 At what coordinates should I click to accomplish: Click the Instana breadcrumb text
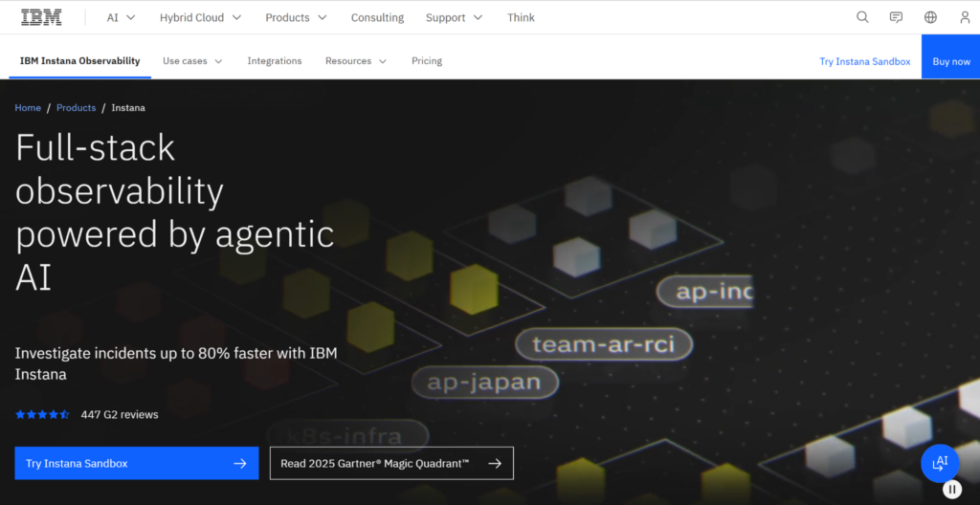(128, 107)
